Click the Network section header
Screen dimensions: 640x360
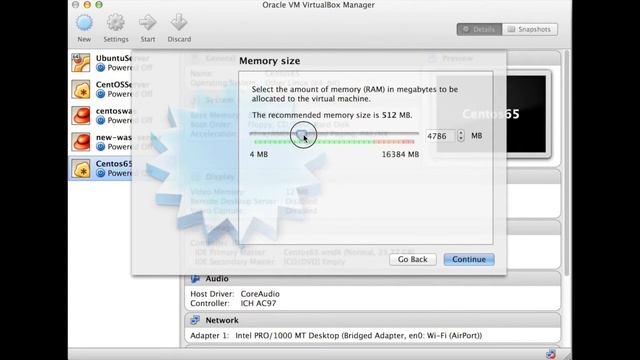pos(373,320)
